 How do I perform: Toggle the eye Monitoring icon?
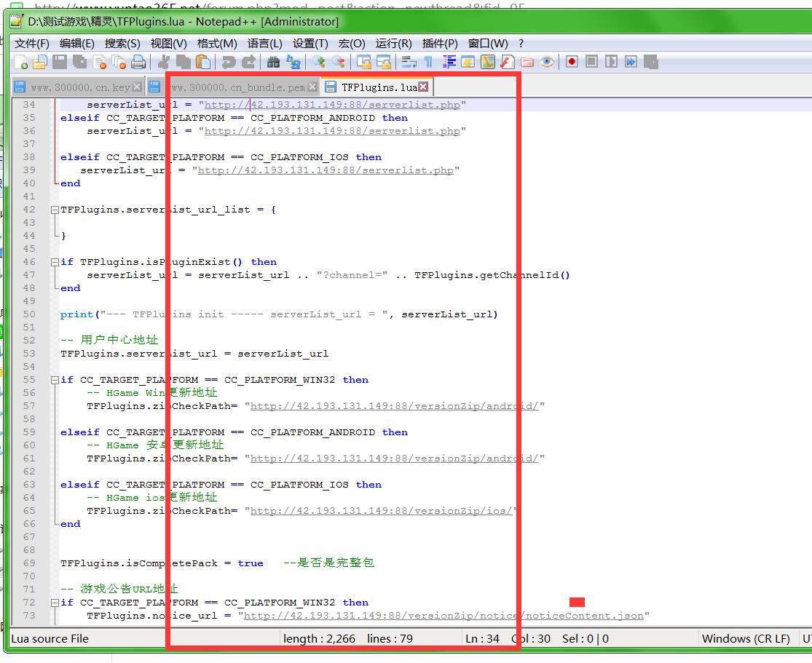click(x=547, y=62)
